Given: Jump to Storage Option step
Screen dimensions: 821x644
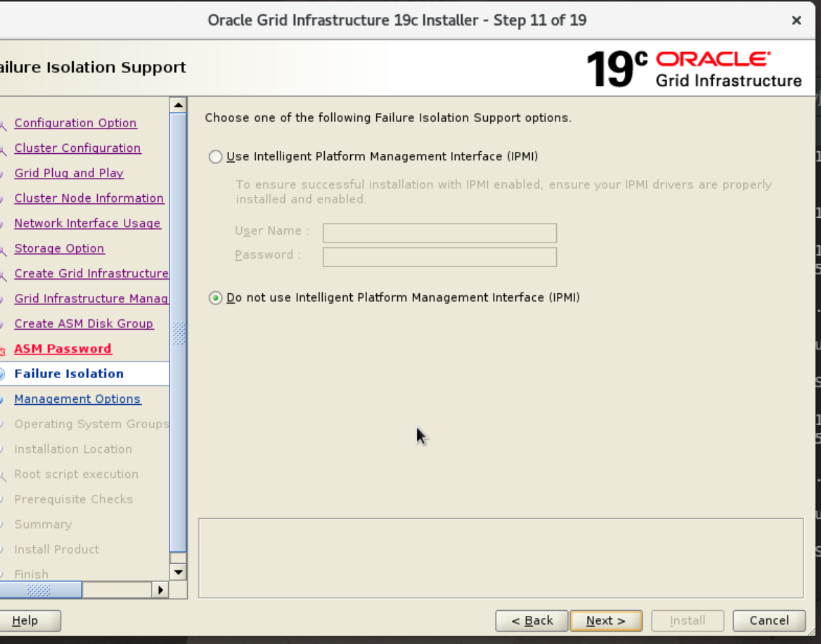Looking at the screenshot, I should click(59, 248).
